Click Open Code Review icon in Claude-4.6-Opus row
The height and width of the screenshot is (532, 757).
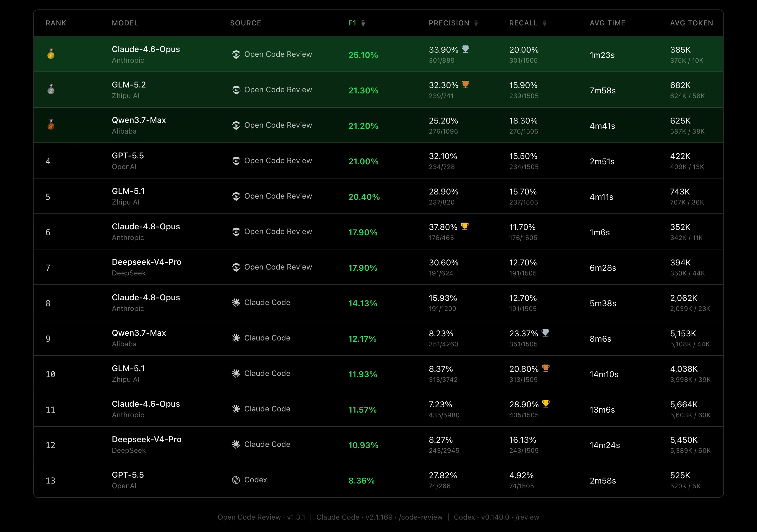tap(236, 54)
